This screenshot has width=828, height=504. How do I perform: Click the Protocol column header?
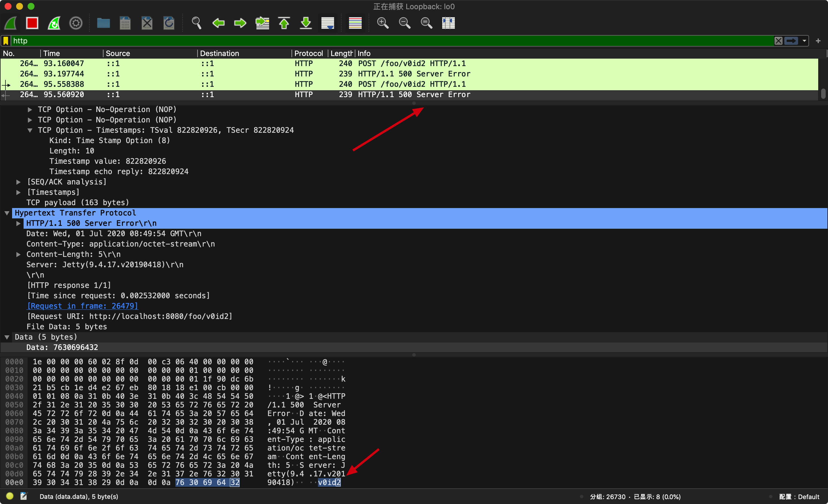(308, 53)
